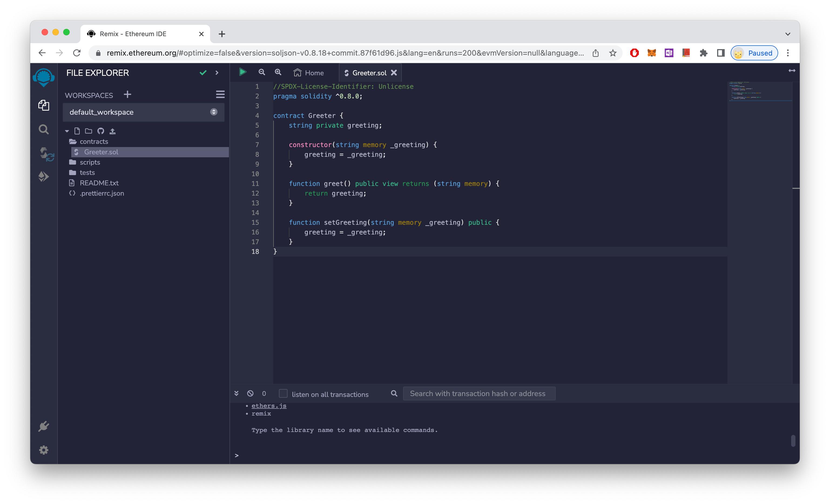Screen dimensions: 830x504
Task: Click the green Run script play button
Action: (242, 72)
